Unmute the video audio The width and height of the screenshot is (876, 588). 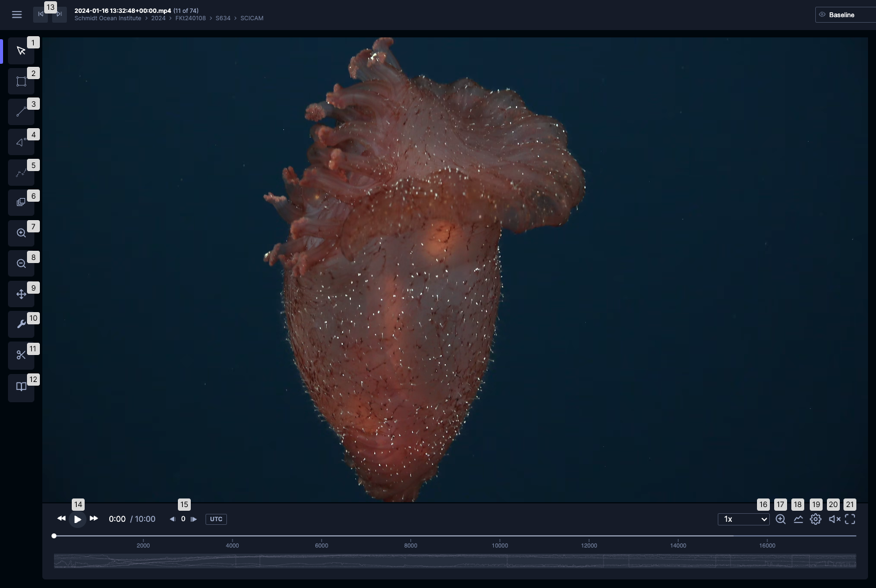pos(834,519)
